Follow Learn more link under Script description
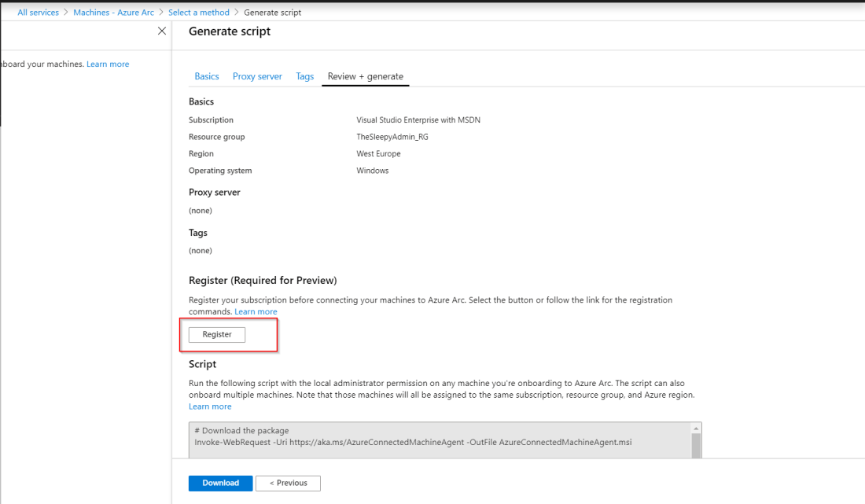This screenshot has height=504, width=865. click(x=210, y=407)
